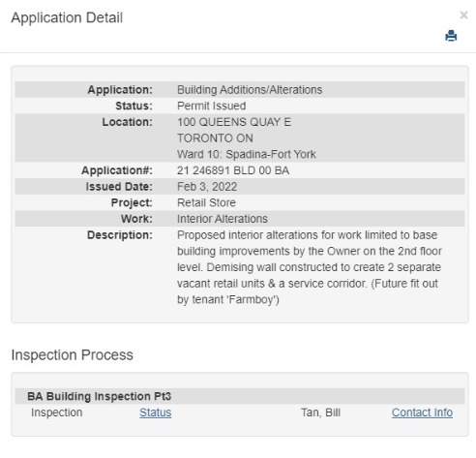
Task: Click the TORONTO ON location line
Action: pos(215,138)
